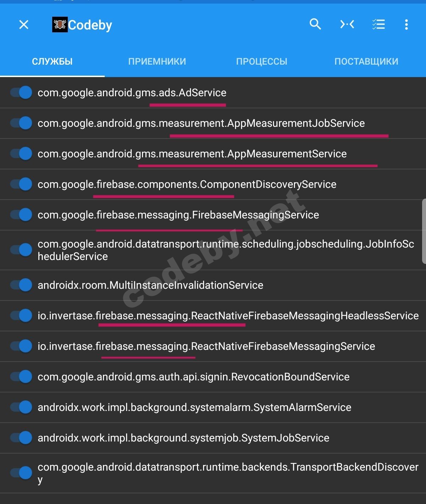Tap io.invertase ReactNativeFirebaseMessagingService name
Screen dimensions: 426x504
click(206, 346)
